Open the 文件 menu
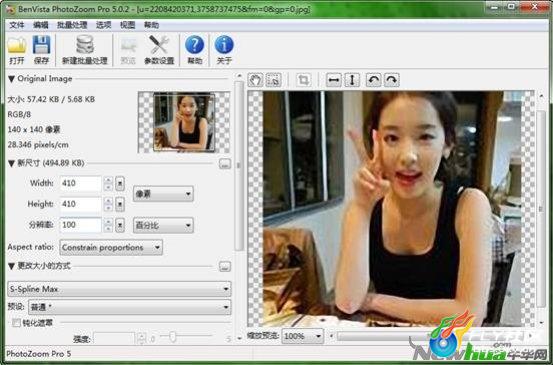Viewport: 553px width, 365px height. [x=17, y=25]
